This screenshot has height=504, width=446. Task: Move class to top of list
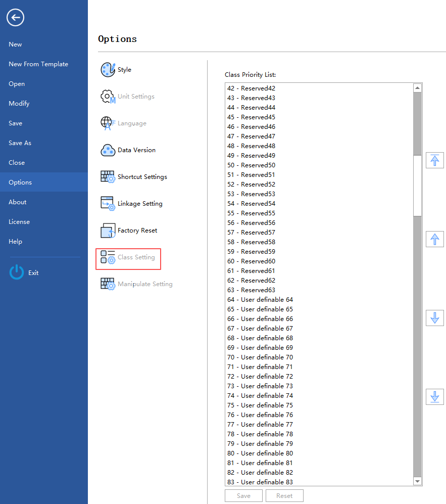[x=434, y=161]
